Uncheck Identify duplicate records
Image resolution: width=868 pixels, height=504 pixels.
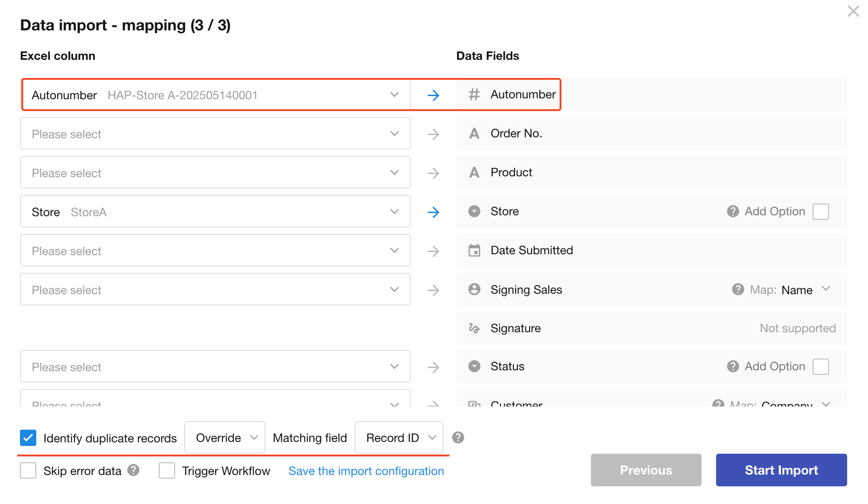(28, 438)
